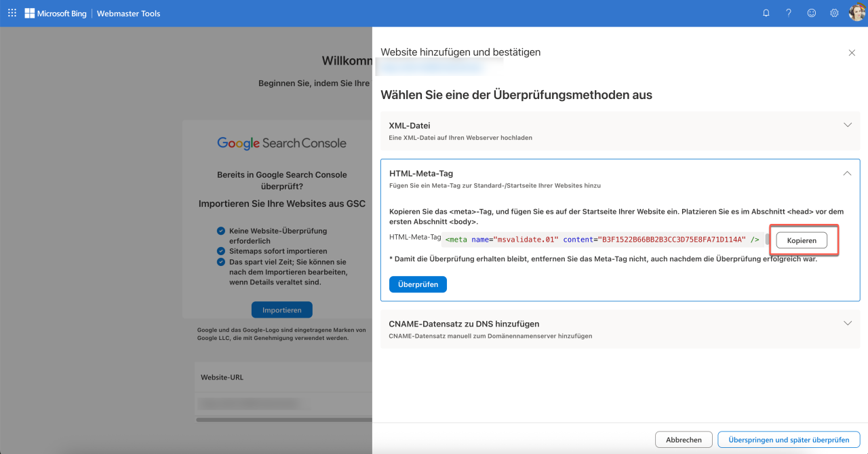Click the Website-URL column header
Screen dimensions: 868x454
(x=223, y=377)
